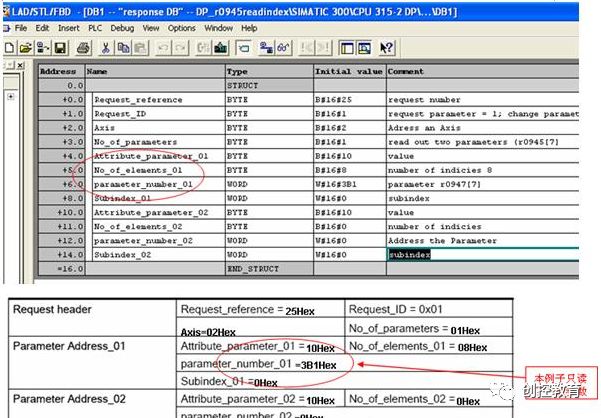Screen dimensions: 601x418
Task: Select the parameter_number_02 name cell
Action: (x=159, y=241)
